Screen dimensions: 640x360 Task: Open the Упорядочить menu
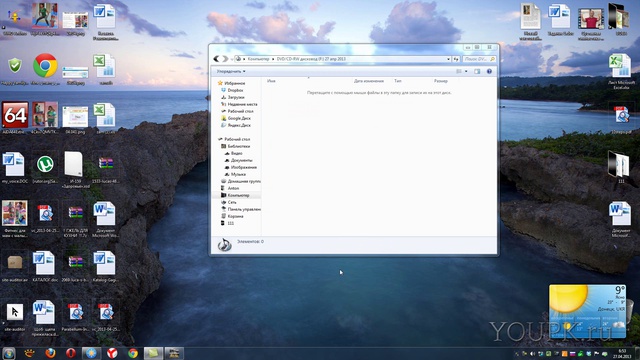231,71
